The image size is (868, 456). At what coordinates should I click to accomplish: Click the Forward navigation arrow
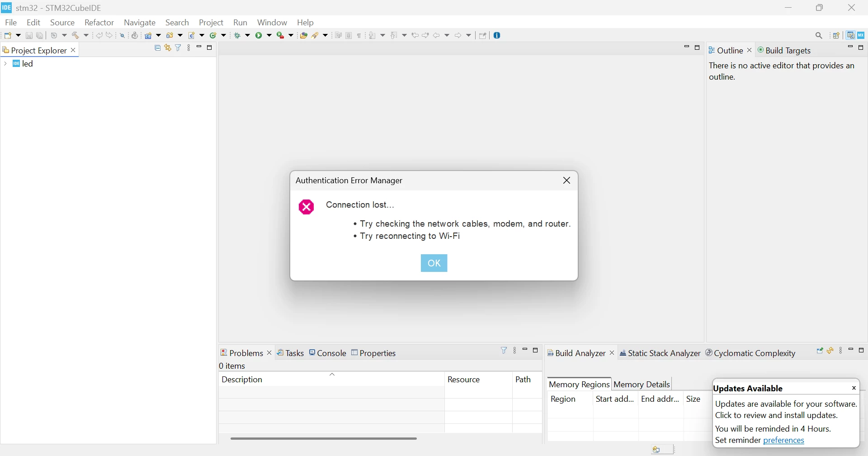[x=458, y=35]
